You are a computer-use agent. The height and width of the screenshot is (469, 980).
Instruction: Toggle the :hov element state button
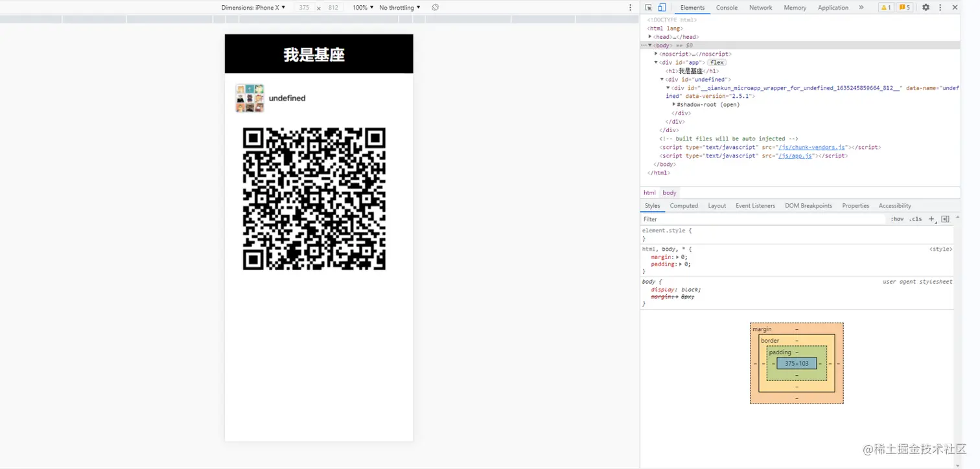[897, 219]
